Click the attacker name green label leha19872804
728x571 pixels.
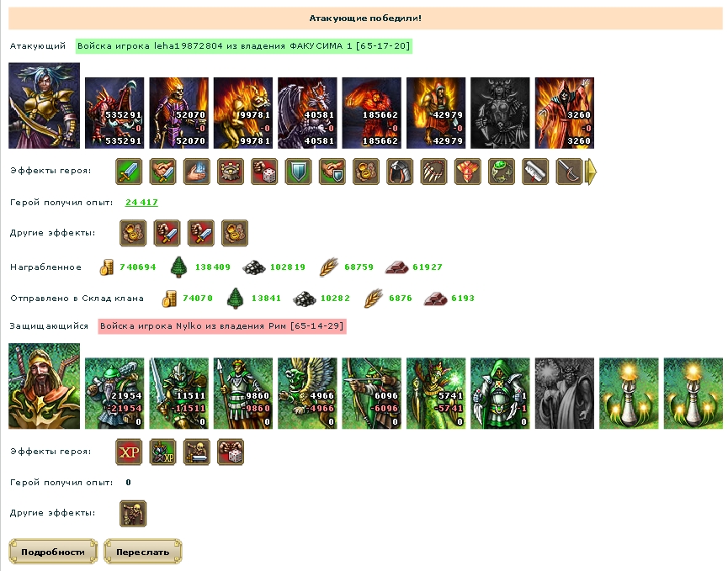(x=244, y=46)
